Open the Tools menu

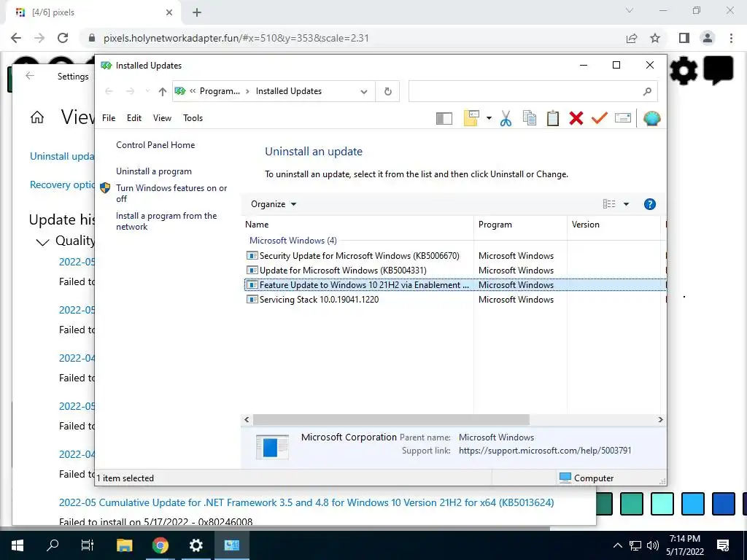tap(193, 118)
